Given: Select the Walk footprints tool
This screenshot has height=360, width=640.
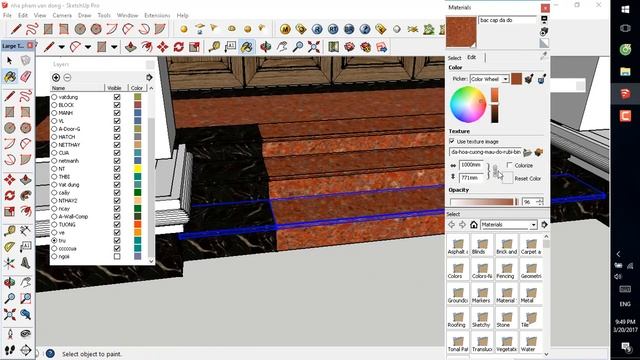Looking at the screenshot, I should (10, 350).
